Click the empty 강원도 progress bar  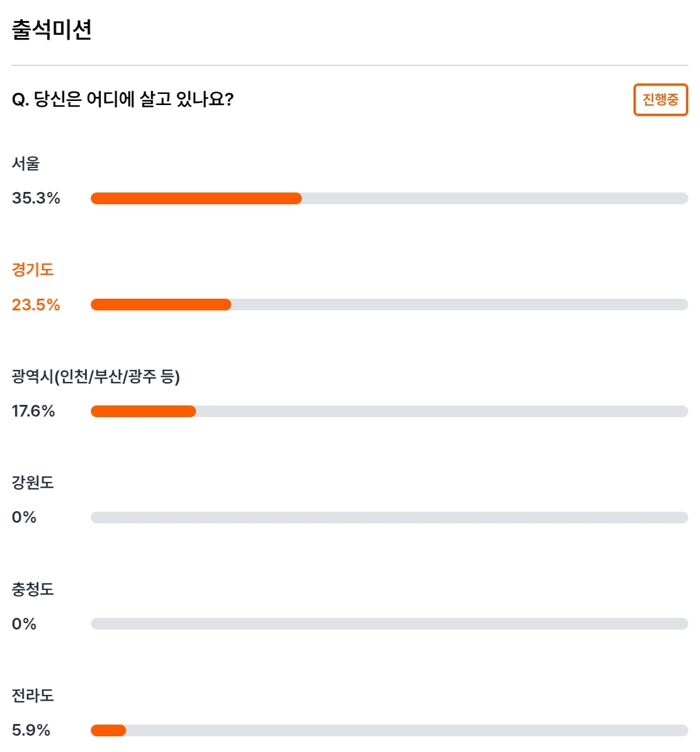coord(389,517)
